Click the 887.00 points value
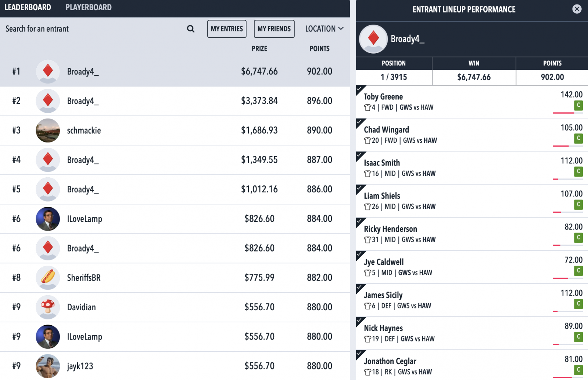The height and width of the screenshot is (380, 588). tap(319, 160)
